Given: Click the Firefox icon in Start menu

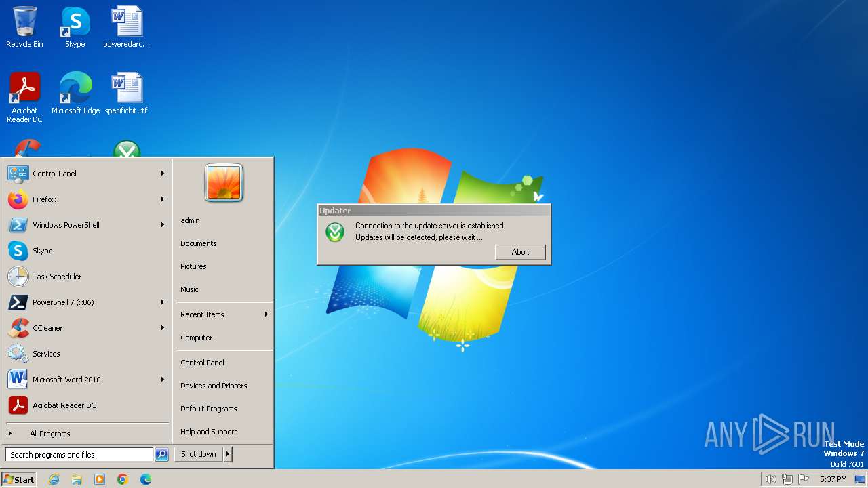Looking at the screenshot, I should coord(18,199).
